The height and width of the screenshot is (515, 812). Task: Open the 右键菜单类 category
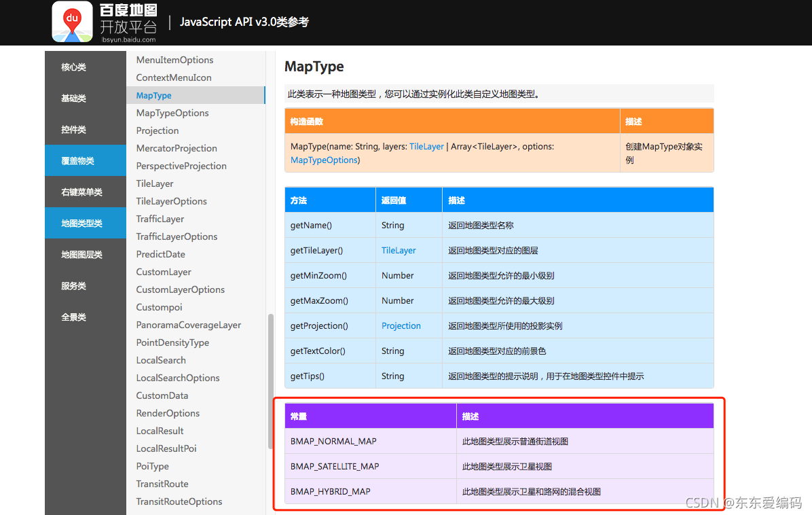click(x=86, y=192)
